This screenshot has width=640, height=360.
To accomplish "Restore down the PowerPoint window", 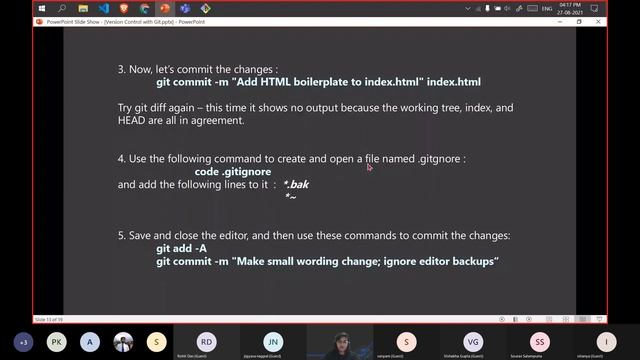I will tap(579, 22).
